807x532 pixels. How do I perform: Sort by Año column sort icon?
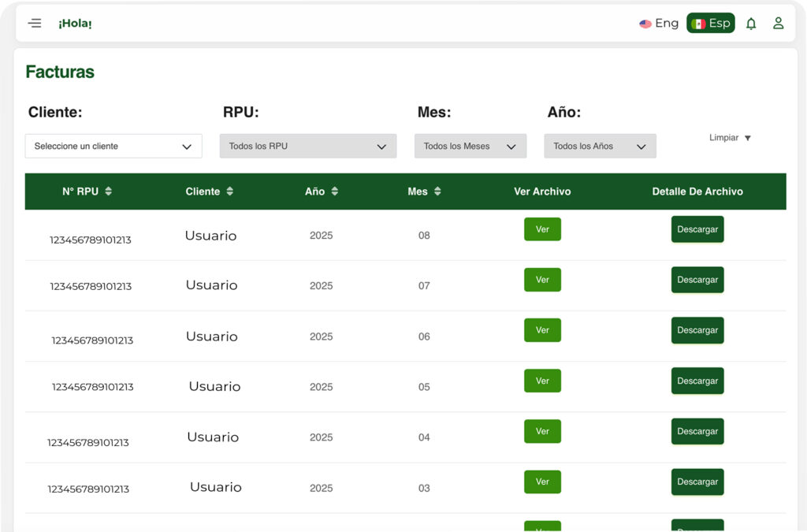335,192
